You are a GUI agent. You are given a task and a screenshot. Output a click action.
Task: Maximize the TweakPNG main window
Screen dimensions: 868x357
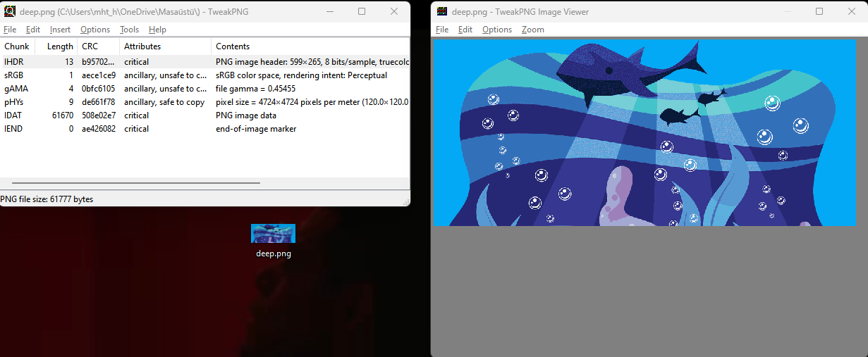362,11
